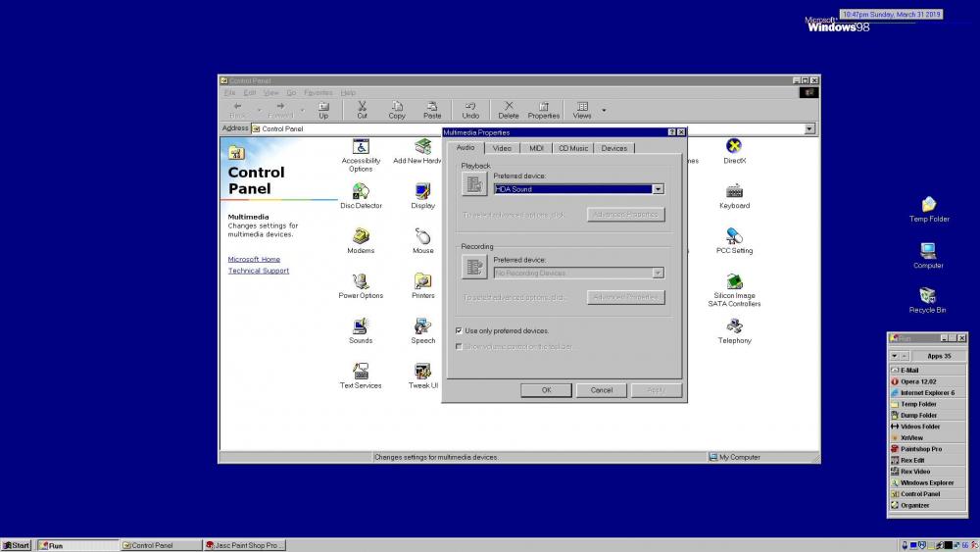Select the Telephony icon
The width and height of the screenshot is (980, 552).
tap(734, 326)
